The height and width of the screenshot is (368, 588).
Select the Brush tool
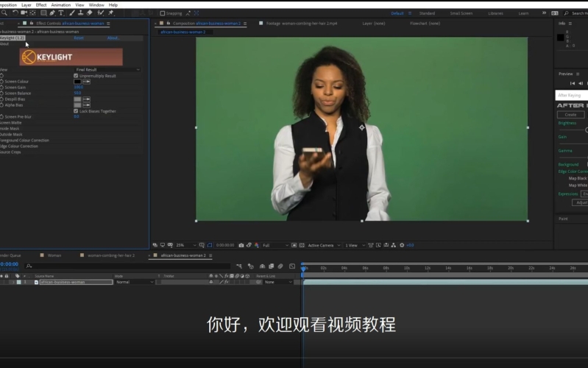72,13
